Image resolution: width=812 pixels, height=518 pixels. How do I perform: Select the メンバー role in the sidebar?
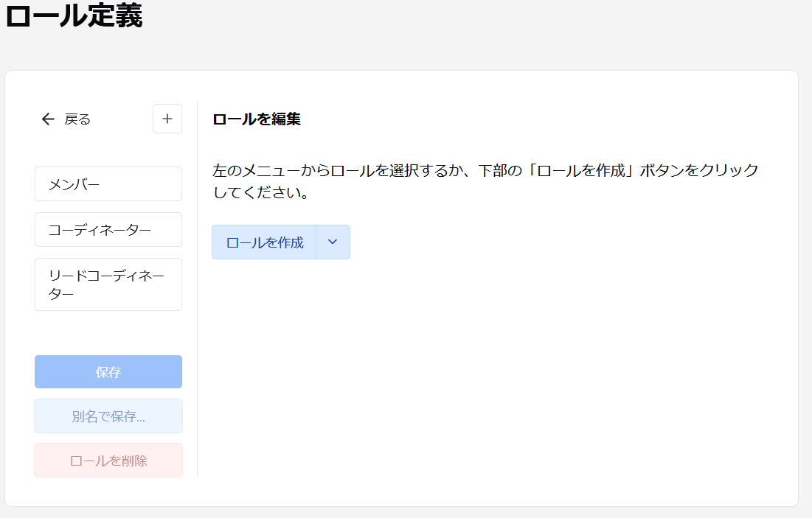(108, 183)
